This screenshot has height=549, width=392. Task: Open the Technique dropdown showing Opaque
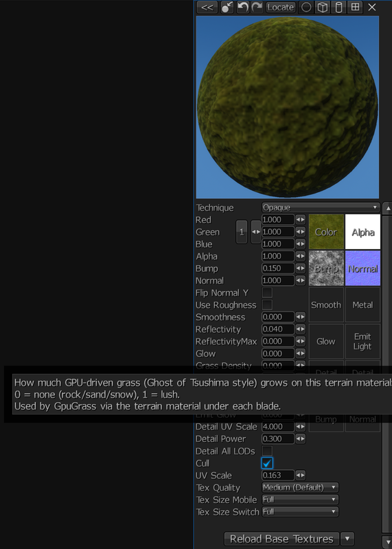click(321, 208)
